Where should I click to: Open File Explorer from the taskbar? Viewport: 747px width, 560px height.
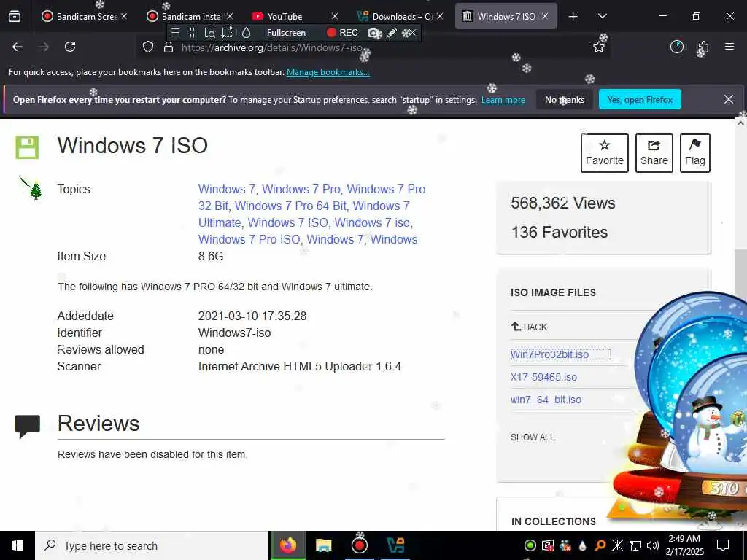coord(323,545)
